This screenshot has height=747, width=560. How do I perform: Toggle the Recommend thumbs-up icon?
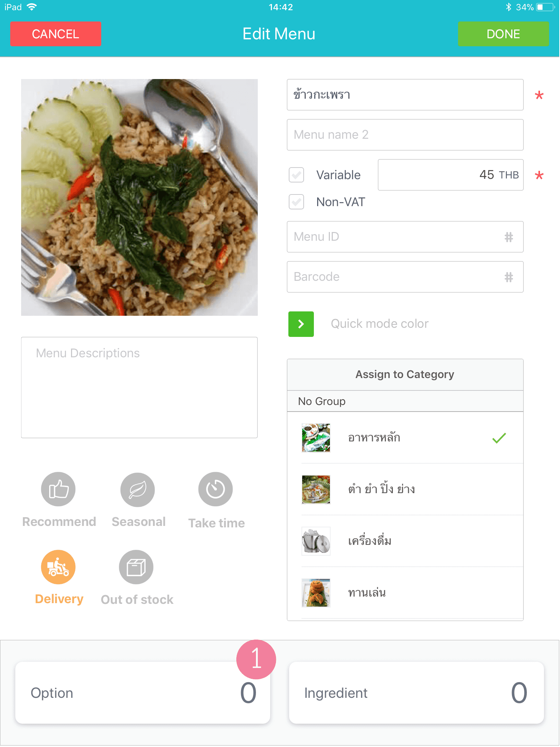pos(58,489)
